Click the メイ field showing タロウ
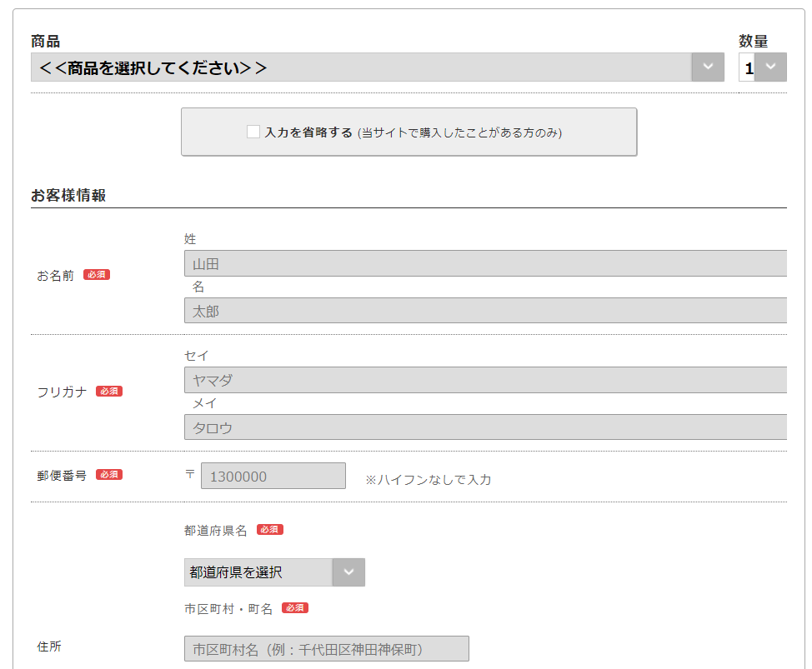 [484, 427]
